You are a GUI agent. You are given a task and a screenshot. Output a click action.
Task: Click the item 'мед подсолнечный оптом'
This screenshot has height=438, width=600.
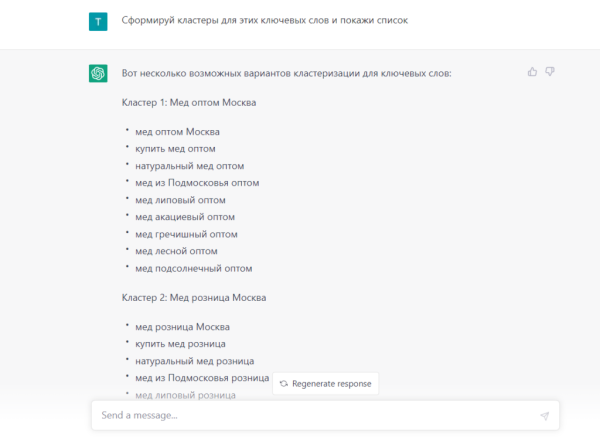194,268
